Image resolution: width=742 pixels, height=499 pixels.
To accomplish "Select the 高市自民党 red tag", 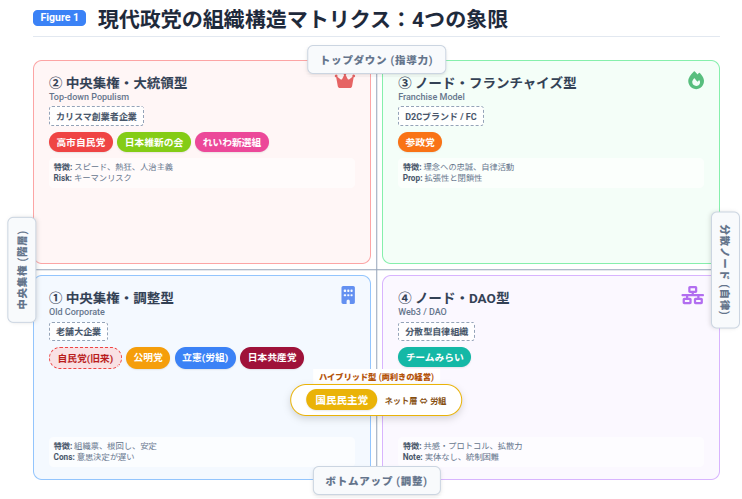I will [x=81, y=143].
